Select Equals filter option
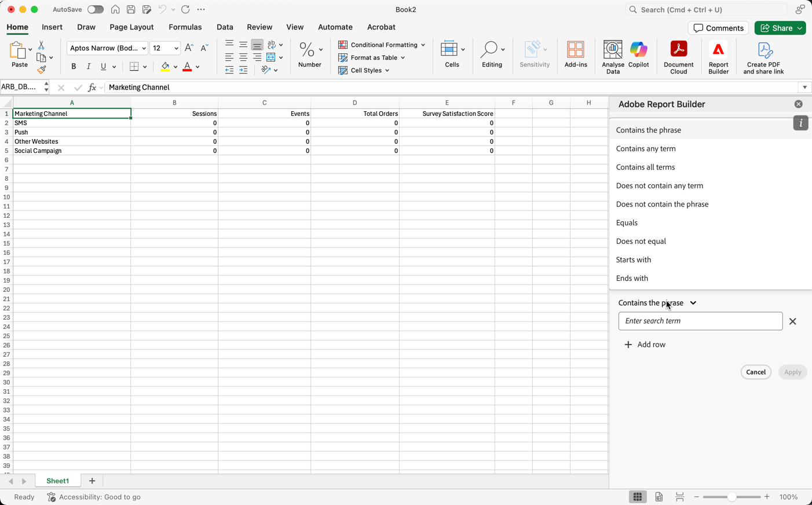 [x=710, y=222]
